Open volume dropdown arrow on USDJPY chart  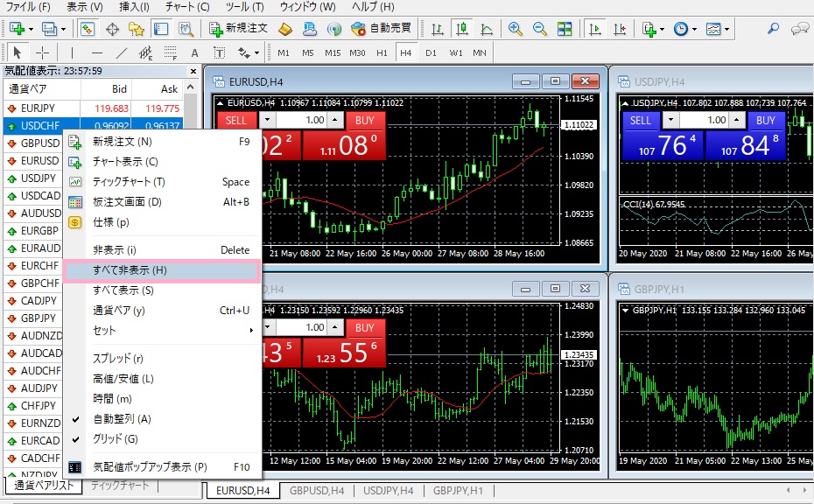tap(670, 121)
